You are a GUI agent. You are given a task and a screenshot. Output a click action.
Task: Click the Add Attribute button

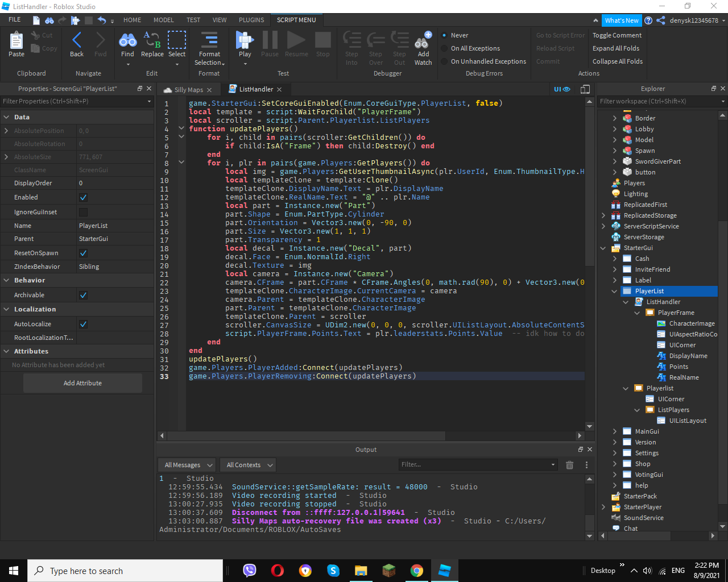(x=82, y=383)
